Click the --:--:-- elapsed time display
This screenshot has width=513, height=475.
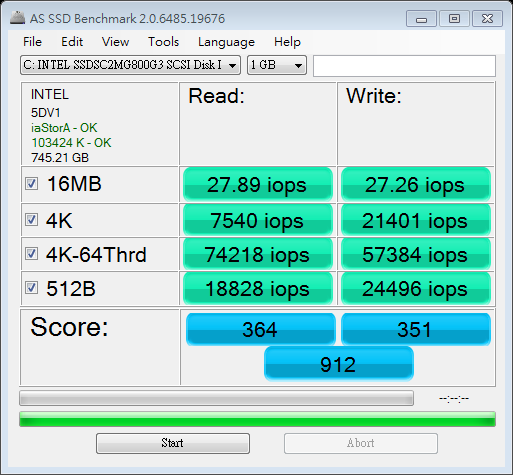pyautogui.click(x=454, y=398)
